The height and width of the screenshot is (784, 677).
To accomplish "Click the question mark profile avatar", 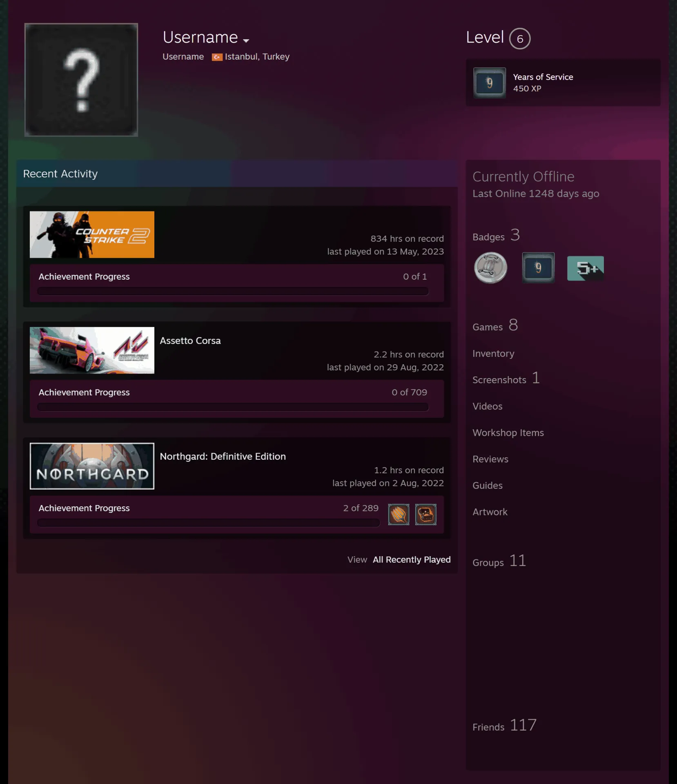I will tap(81, 80).
